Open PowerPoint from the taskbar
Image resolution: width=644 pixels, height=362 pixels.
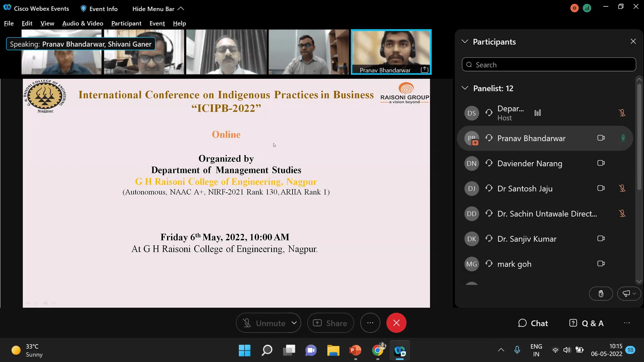[x=355, y=350]
